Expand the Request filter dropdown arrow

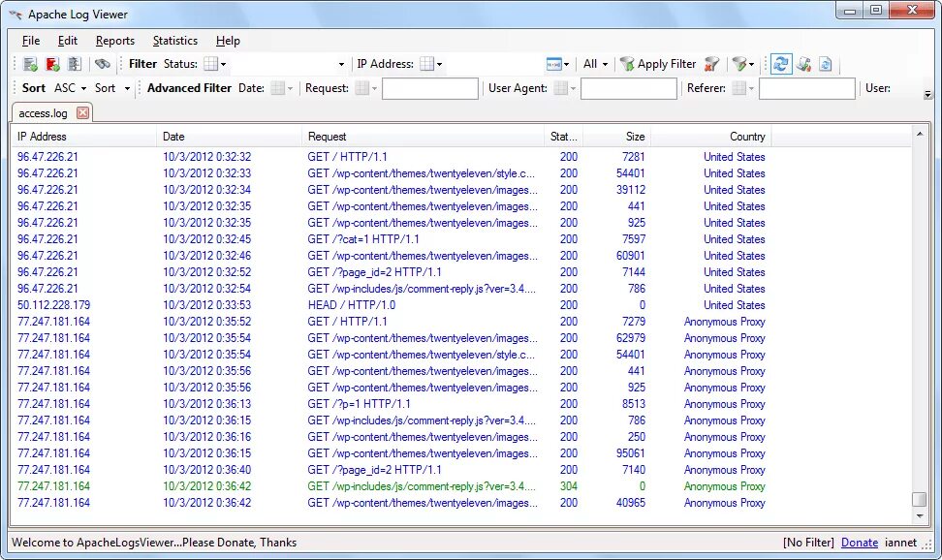374,89
